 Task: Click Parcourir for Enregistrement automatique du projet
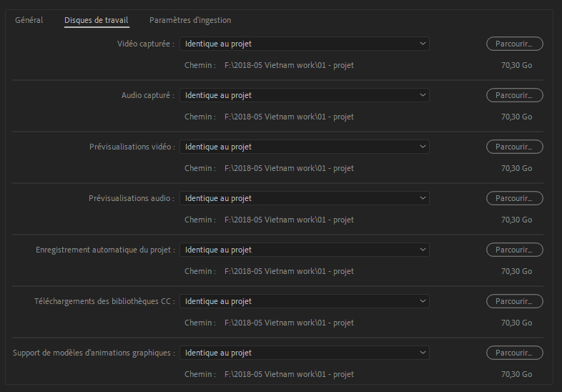coord(514,250)
